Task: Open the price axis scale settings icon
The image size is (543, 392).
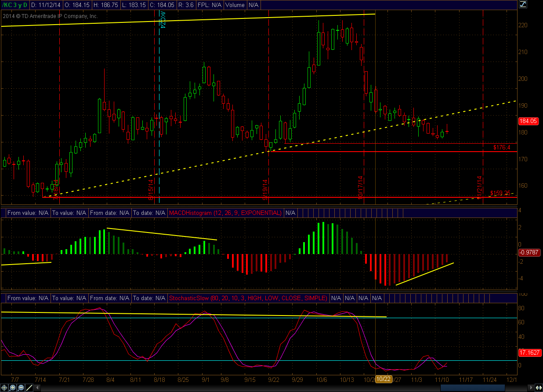Action: tap(523, 4)
